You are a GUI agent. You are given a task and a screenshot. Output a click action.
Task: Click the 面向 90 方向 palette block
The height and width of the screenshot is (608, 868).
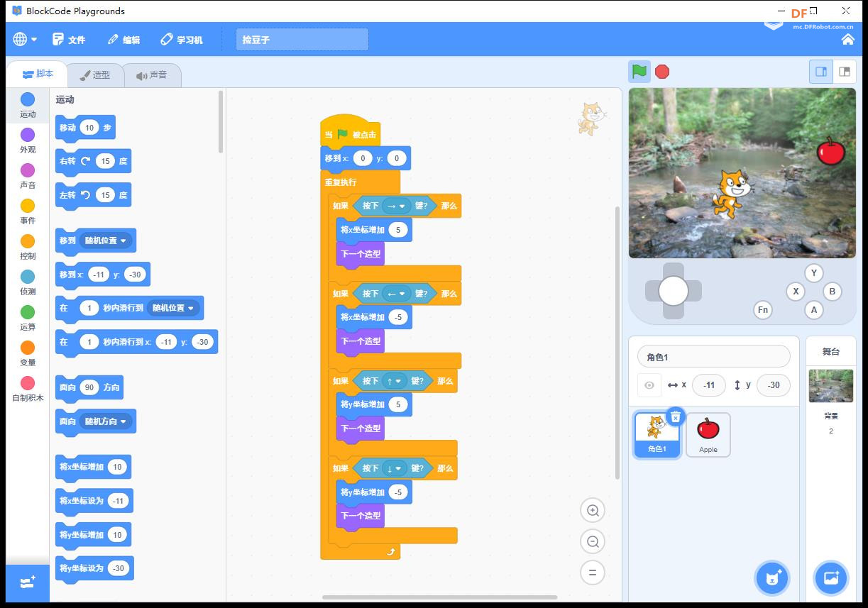tap(89, 387)
